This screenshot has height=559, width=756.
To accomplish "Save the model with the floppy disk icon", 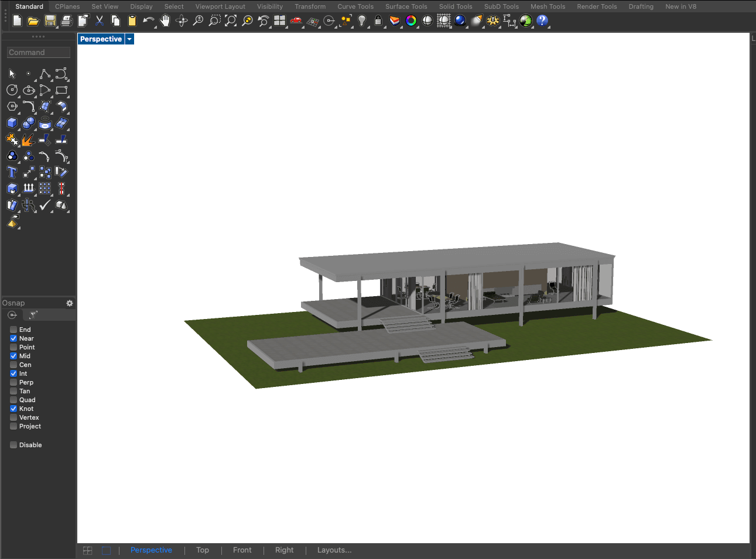I will [50, 21].
